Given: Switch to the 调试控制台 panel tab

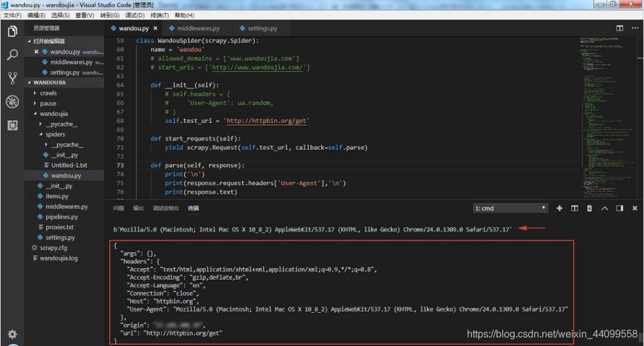Looking at the screenshot, I should pyautogui.click(x=166, y=208).
